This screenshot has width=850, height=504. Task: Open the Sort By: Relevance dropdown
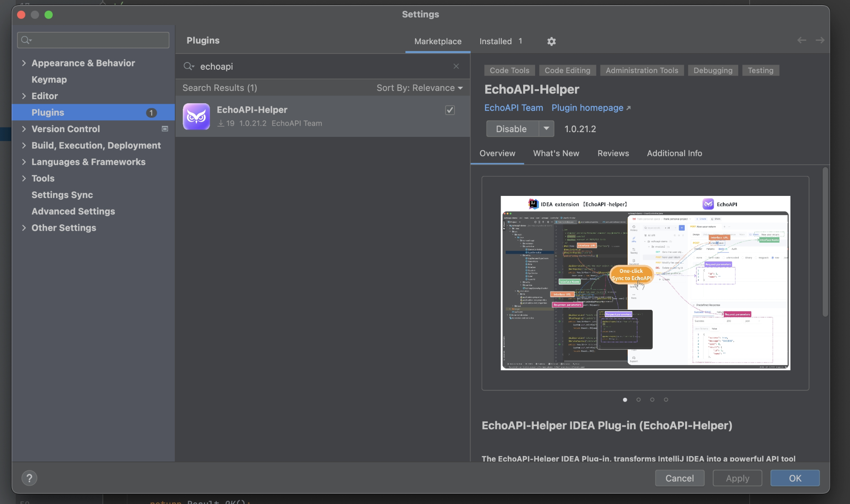coord(419,88)
